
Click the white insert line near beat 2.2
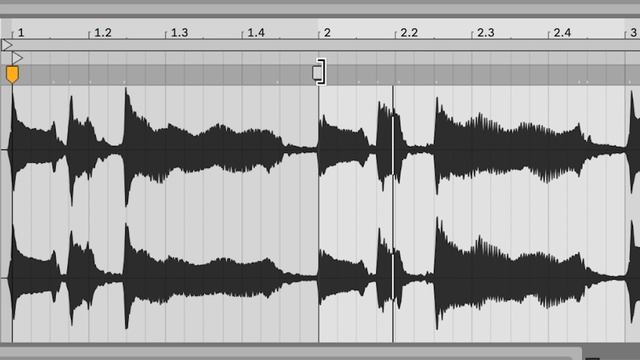tap(393, 214)
